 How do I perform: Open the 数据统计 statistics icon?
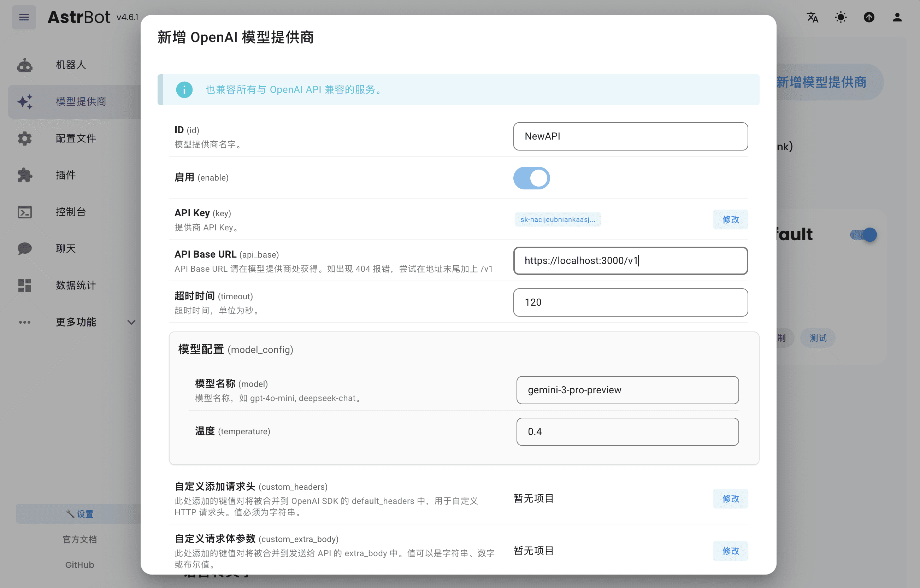click(24, 286)
